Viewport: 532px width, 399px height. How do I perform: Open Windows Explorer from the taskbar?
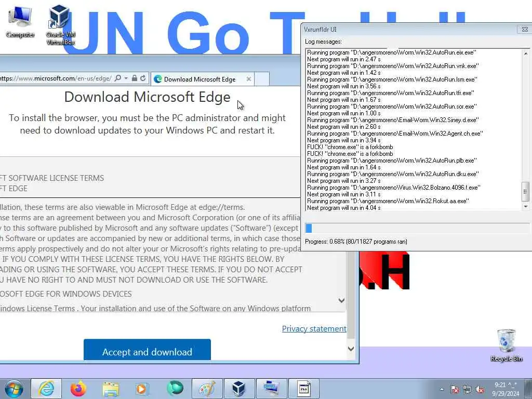[111, 389]
